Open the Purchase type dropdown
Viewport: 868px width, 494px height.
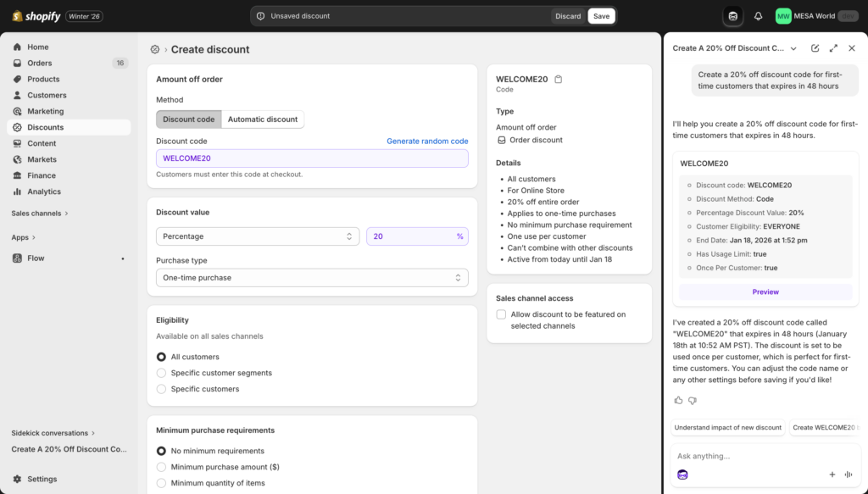[x=312, y=277]
